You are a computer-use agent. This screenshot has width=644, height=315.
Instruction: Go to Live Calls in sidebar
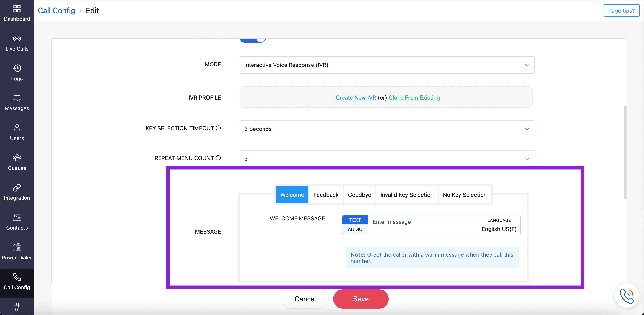point(17,39)
